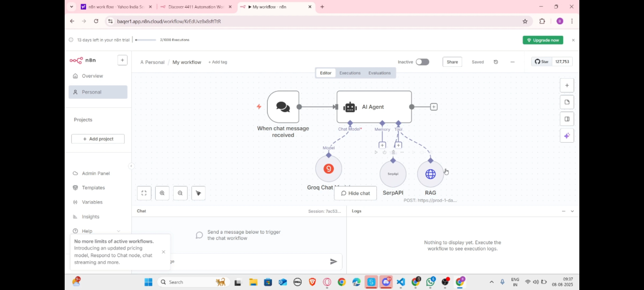Click the zoom out magnifier icon
The height and width of the screenshot is (290, 644).
[180, 193]
